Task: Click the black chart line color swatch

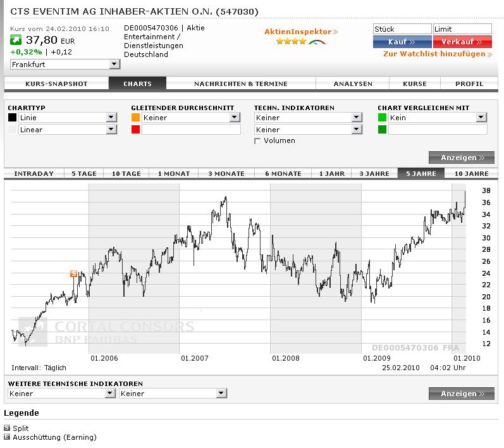Action: tap(12, 118)
